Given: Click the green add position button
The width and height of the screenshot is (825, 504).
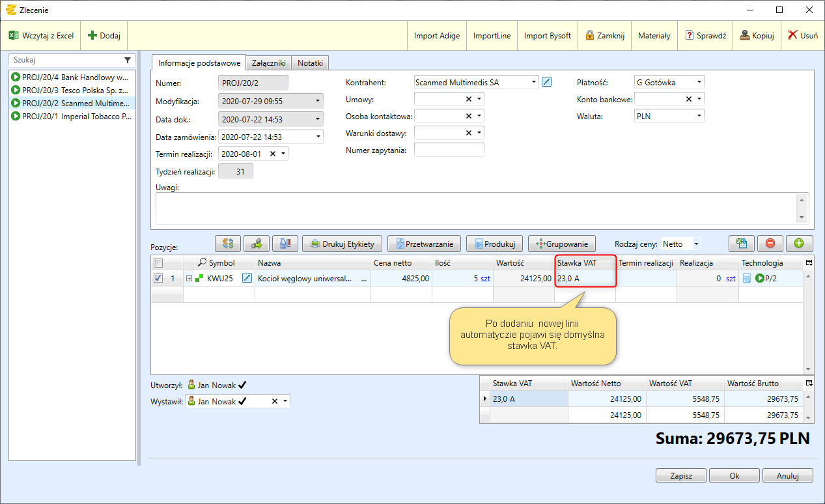Looking at the screenshot, I should coord(799,244).
